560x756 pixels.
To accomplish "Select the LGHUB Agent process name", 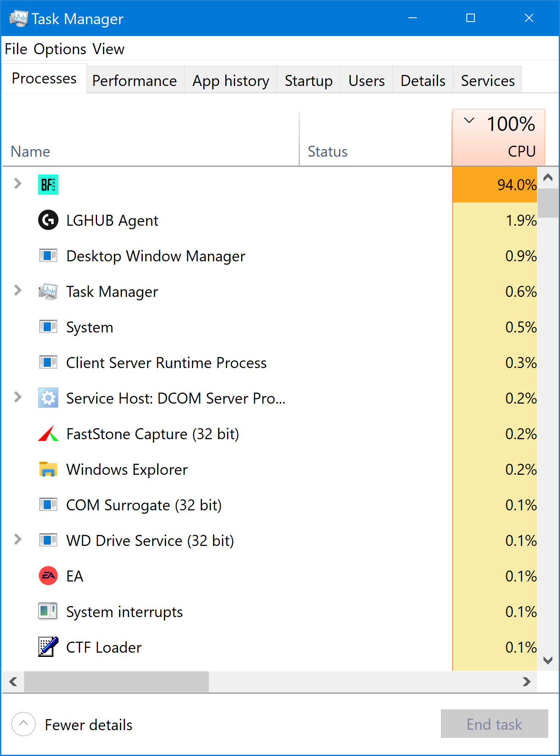I will (112, 221).
